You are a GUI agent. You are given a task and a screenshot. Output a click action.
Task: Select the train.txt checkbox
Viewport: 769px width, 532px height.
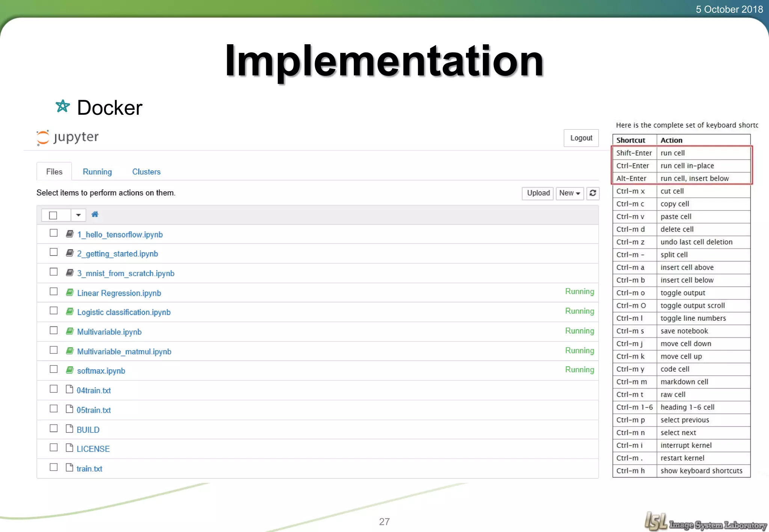click(x=54, y=467)
